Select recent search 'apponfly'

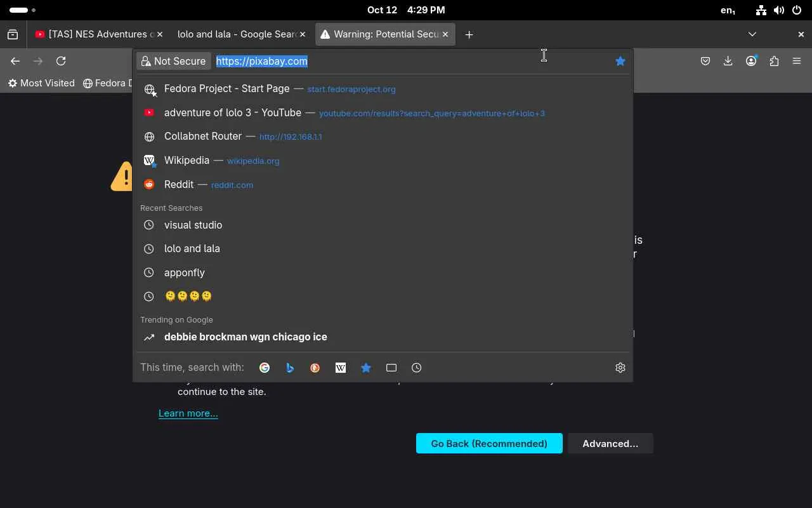(x=383, y=272)
